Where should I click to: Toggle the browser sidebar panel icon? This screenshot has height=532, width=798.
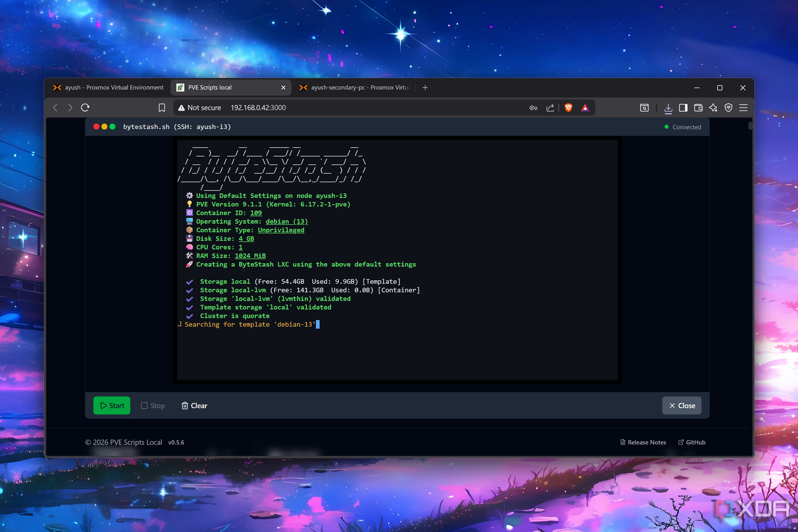pos(683,108)
